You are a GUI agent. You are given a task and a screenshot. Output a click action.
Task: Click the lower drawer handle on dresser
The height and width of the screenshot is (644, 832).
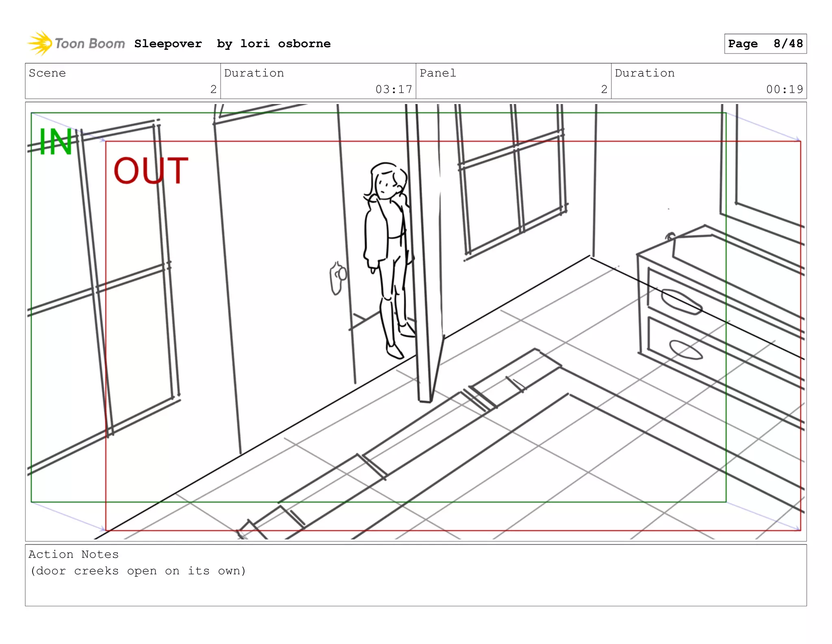685,350
